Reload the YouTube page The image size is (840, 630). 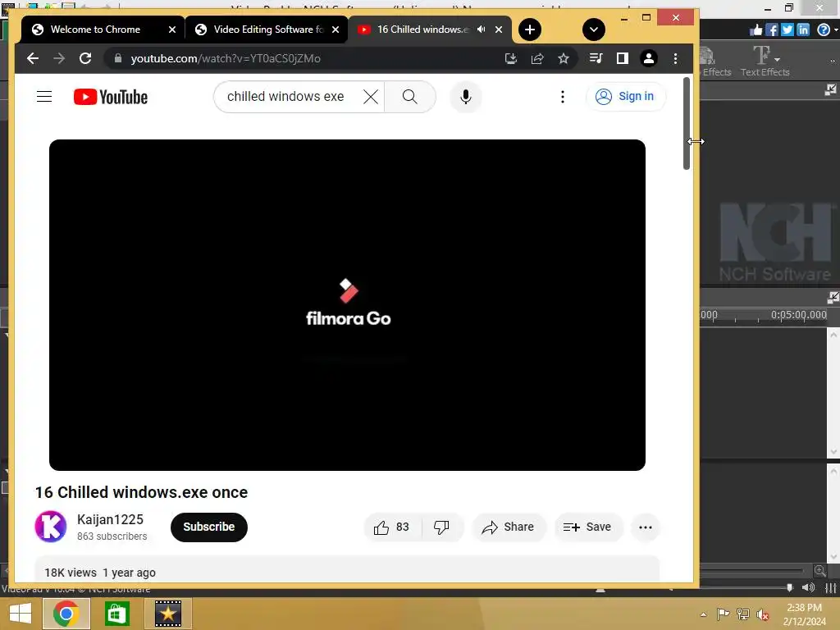click(85, 58)
